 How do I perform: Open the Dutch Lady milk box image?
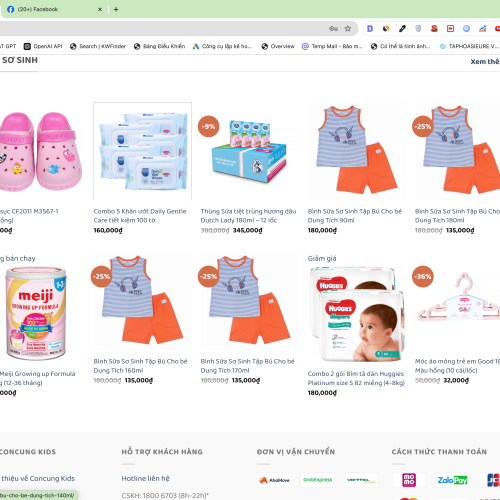[249, 152]
